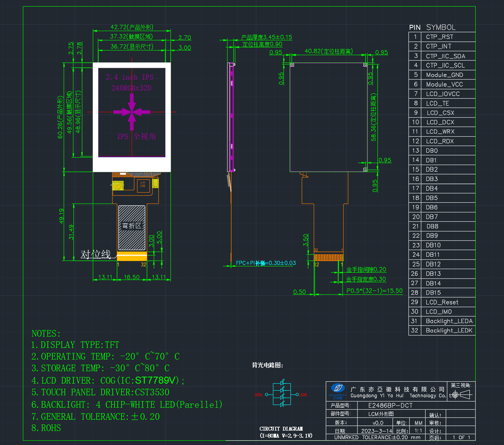Image resolution: width=504 pixels, height=445 pixels.
Task: Click the CIRCUIT DIAGRAM caption
Action: [281, 429]
